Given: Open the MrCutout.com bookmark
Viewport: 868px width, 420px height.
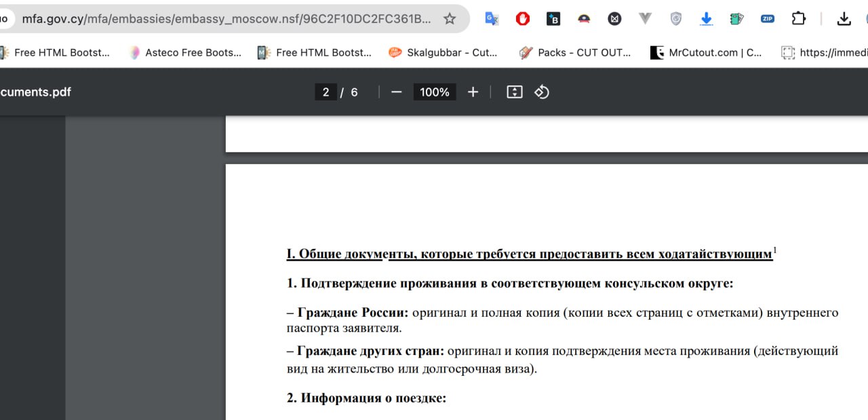Looking at the screenshot, I should tap(706, 52).
